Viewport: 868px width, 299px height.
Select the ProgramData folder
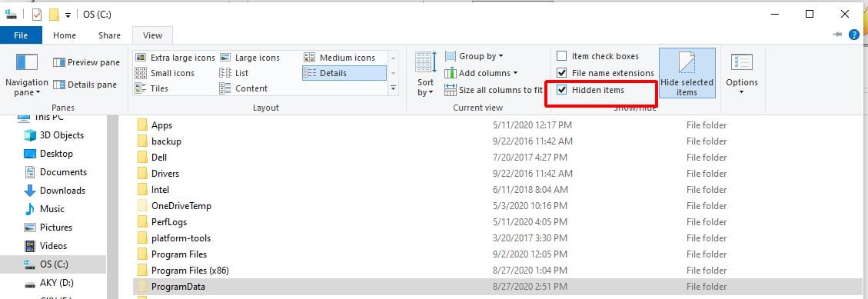(498, 286)
